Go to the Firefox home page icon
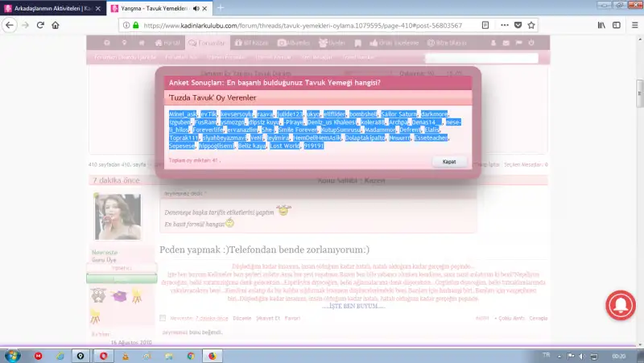 click(x=56, y=25)
